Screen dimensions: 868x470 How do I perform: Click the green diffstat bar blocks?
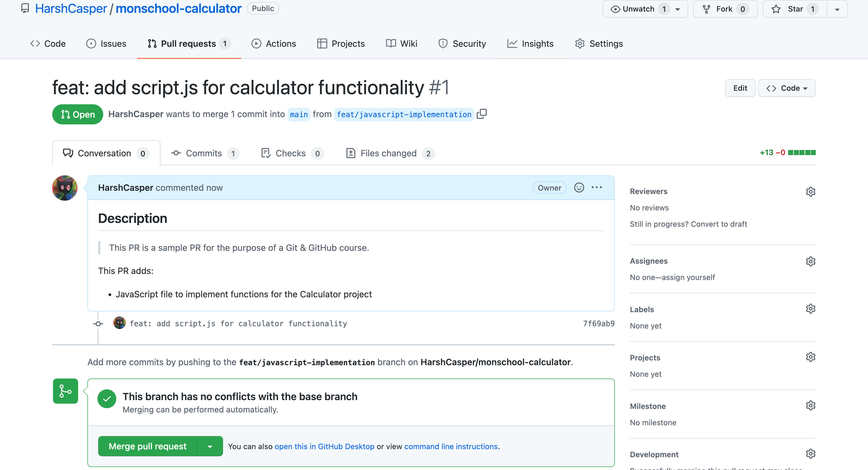802,152
